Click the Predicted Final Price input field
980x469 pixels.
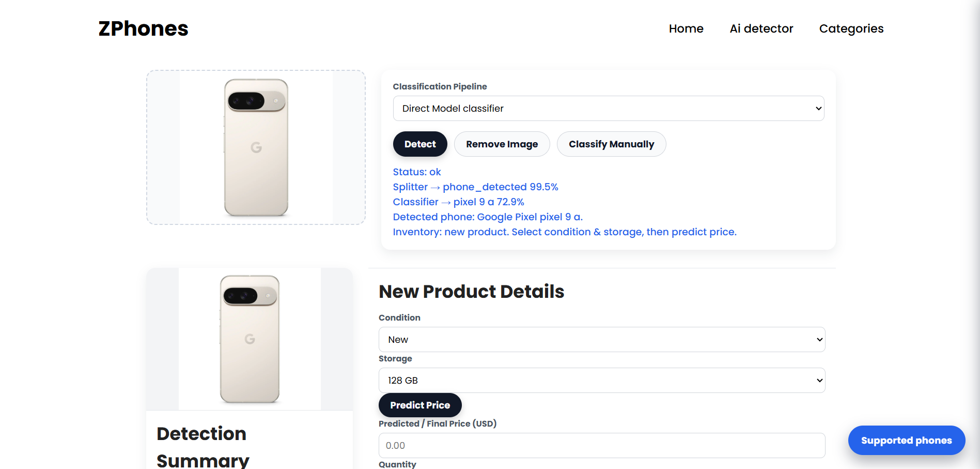point(601,445)
